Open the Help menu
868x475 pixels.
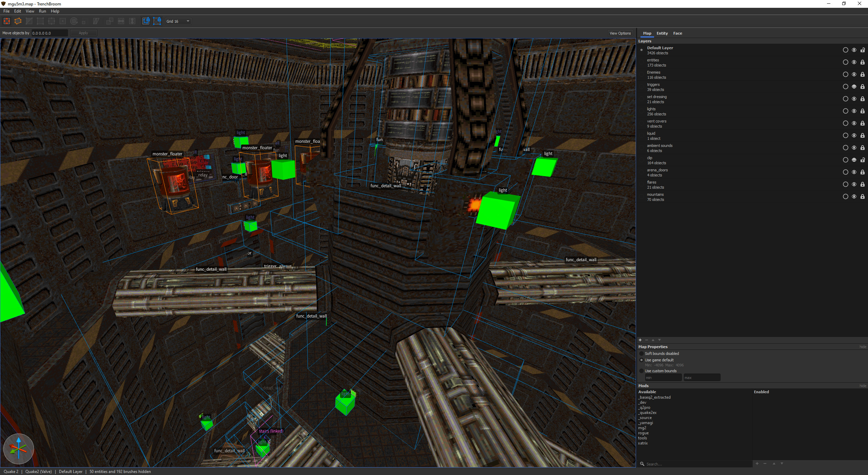pyautogui.click(x=55, y=11)
